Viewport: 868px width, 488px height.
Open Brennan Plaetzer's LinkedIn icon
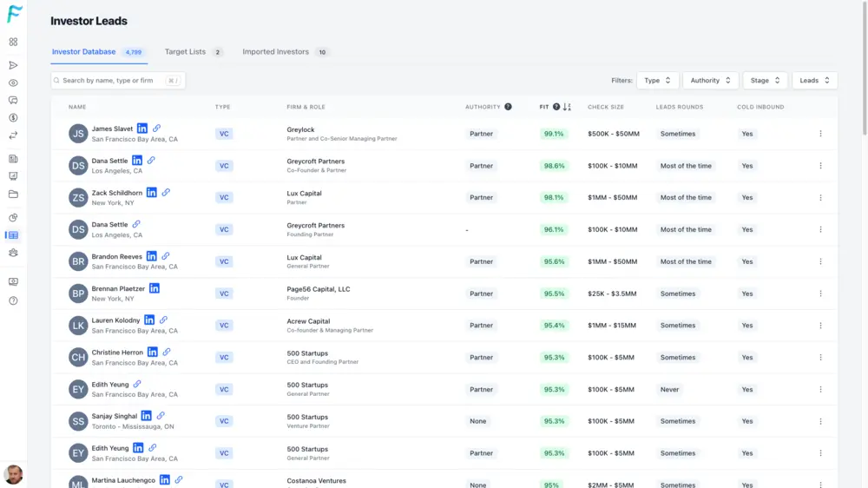pyautogui.click(x=155, y=288)
